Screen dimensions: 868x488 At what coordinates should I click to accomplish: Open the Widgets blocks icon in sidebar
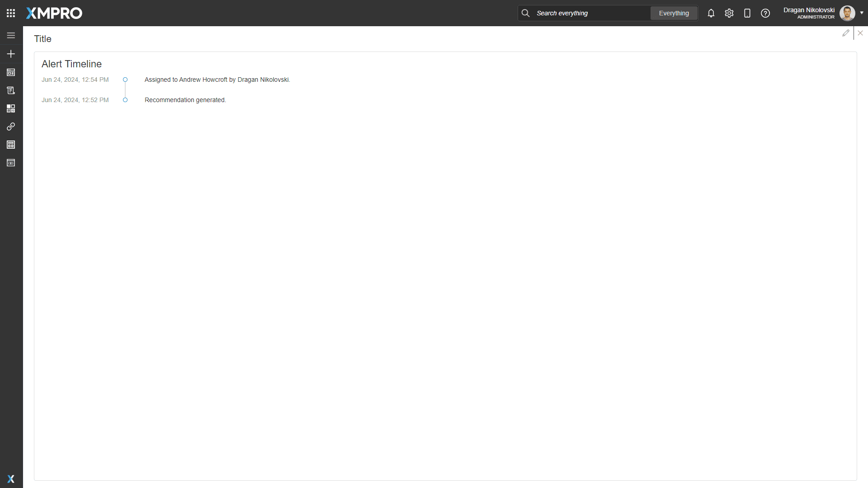[11, 108]
